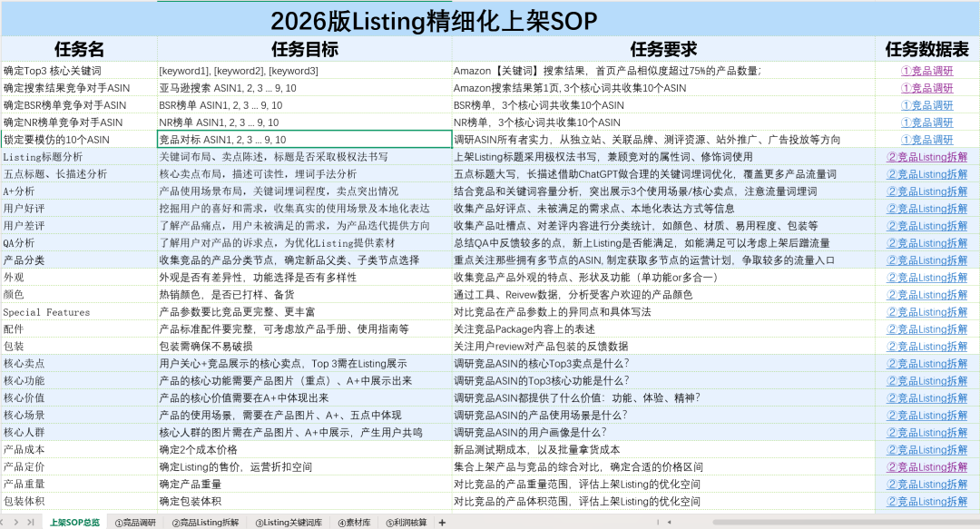Switch to the ①竞品调研 sheet tab
This screenshot has height=529, width=980.
pyautogui.click(x=136, y=522)
